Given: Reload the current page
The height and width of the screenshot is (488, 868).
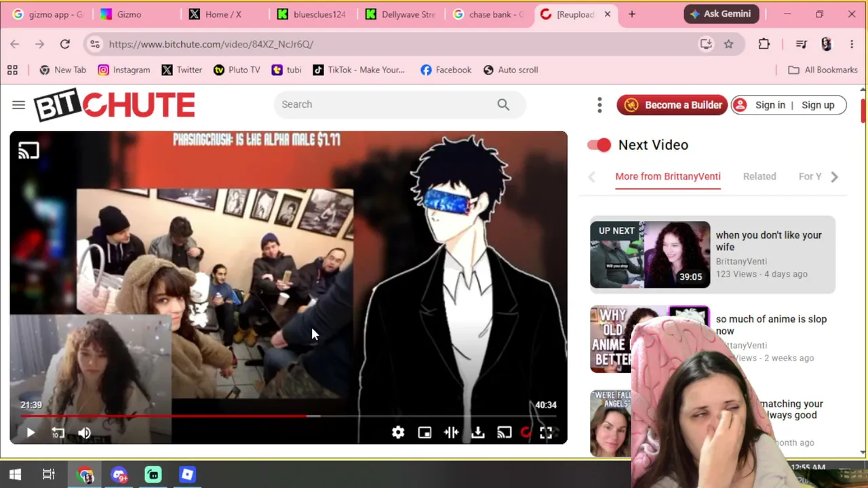Looking at the screenshot, I should click(65, 44).
